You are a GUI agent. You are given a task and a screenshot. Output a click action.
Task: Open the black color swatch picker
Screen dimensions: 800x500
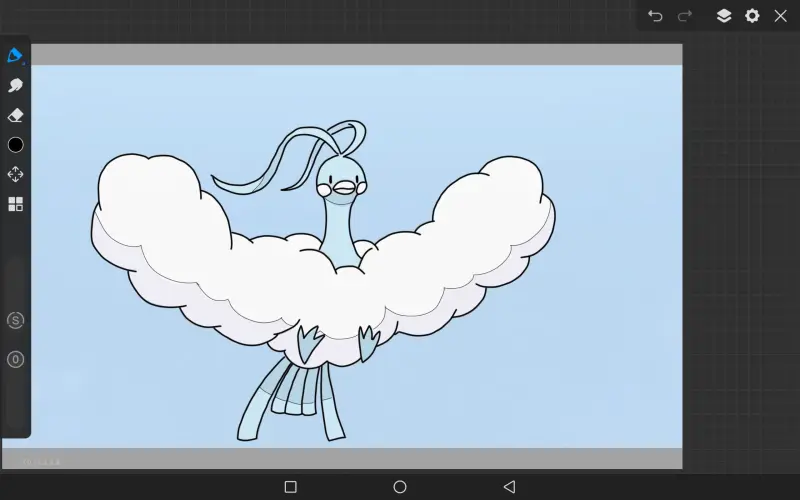[x=15, y=145]
